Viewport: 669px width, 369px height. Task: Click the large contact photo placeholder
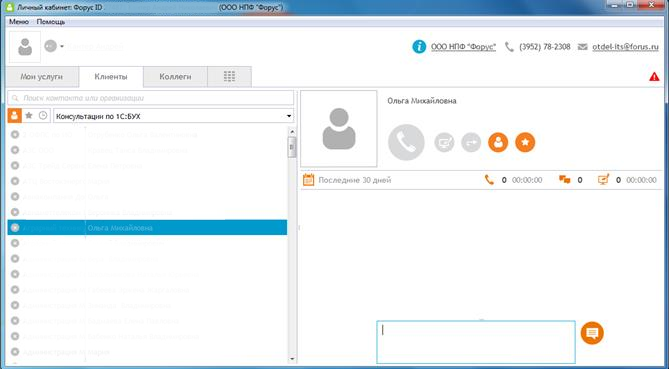(339, 128)
